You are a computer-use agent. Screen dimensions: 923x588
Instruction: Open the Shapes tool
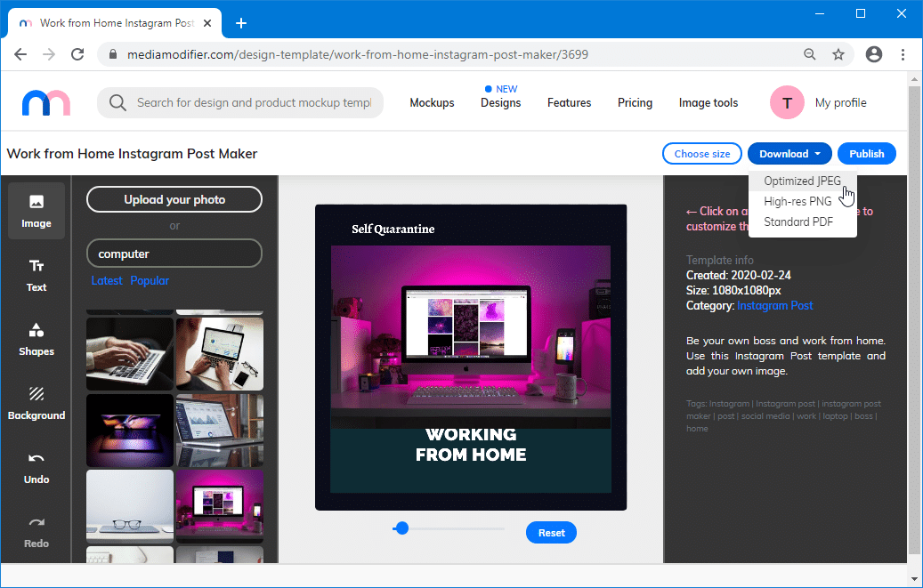coord(36,339)
